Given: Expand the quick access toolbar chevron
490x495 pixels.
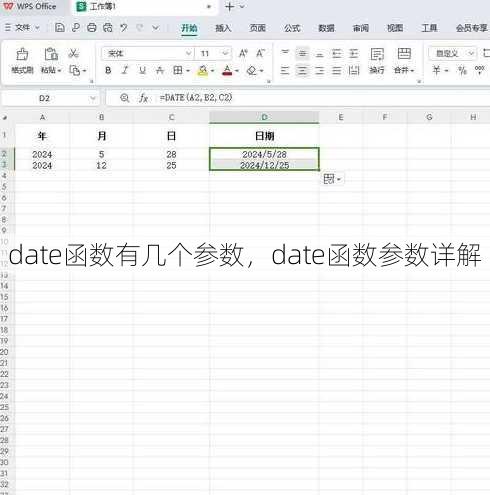Looking at the screenshot, I should tap(155, 28).
